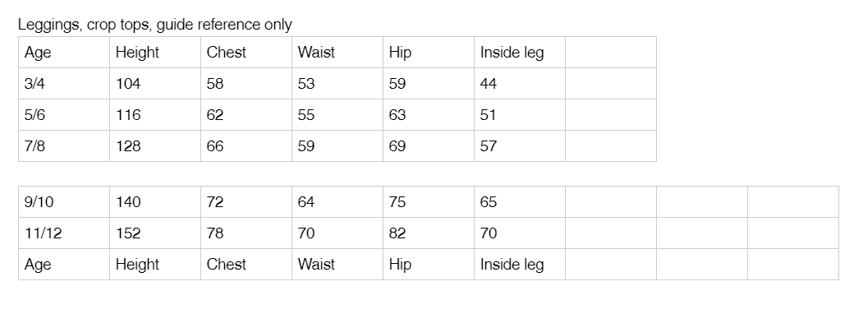Select the Chest header in the top table

point(246,53)
